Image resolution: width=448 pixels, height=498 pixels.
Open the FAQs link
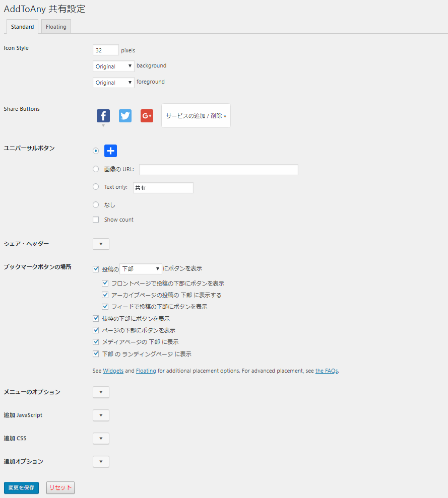tap(327, 371)
